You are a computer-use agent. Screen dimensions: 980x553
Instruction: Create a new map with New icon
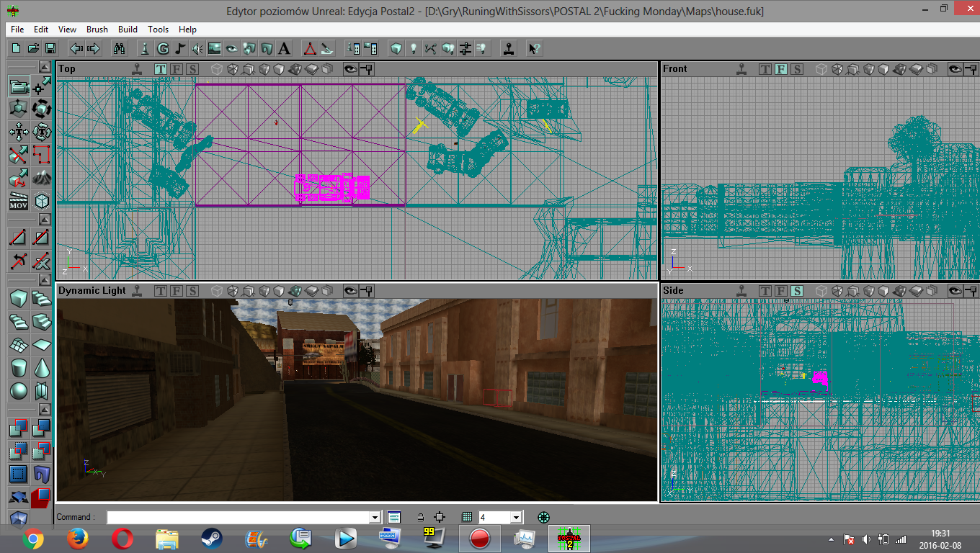[16, 48]
